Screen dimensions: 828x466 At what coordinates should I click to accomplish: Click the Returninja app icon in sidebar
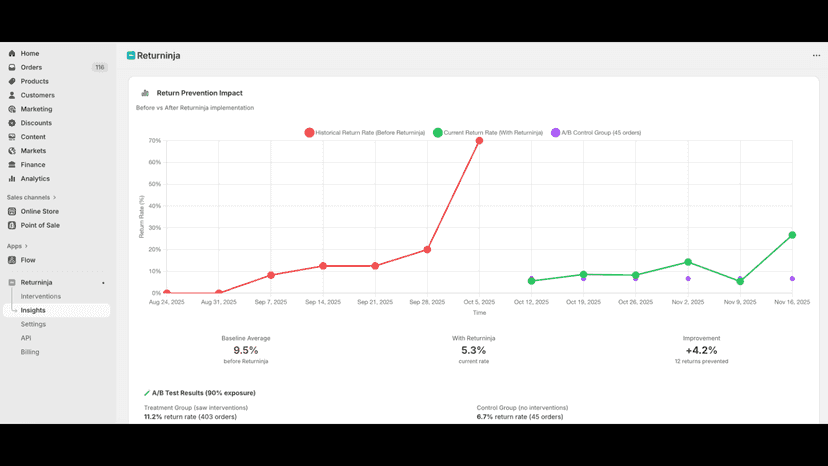12,283
